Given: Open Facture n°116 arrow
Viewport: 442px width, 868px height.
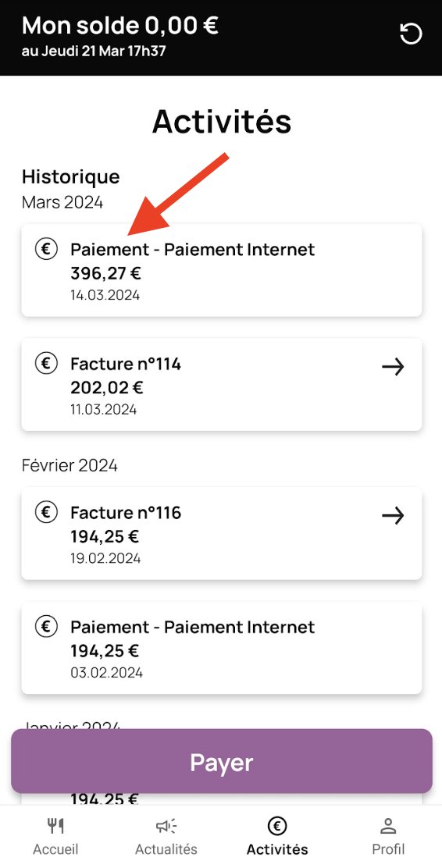Looking at the screenshot, I should click(x=394, y=516).
